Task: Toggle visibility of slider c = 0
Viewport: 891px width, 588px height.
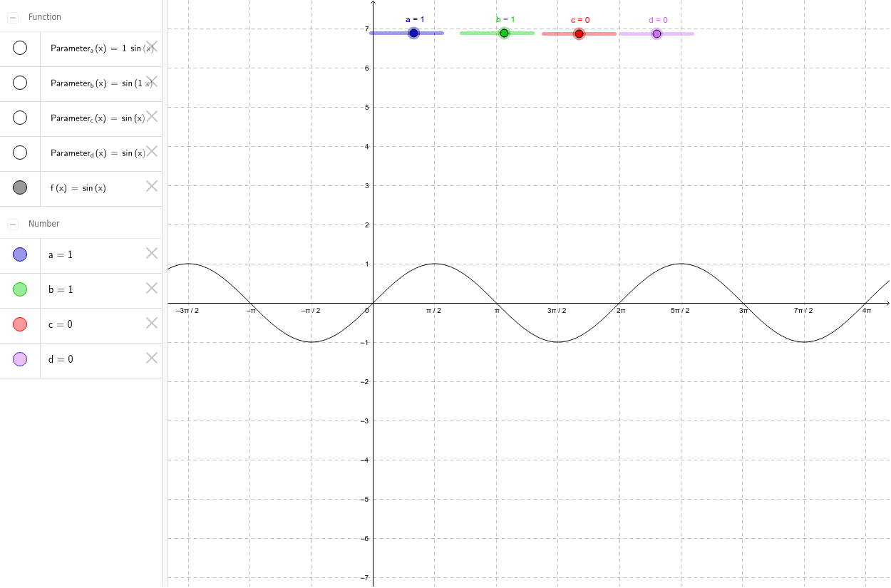Action: tap(20, 324)
